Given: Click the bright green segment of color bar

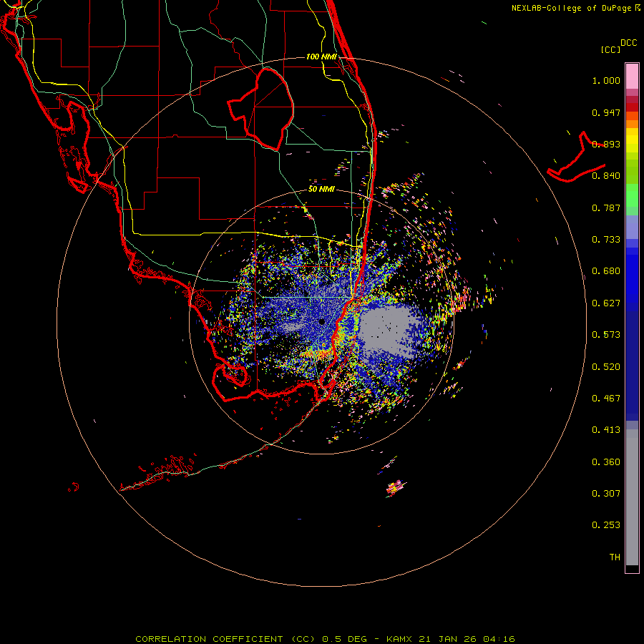Looking at the screenshot, I should [632, 195].
